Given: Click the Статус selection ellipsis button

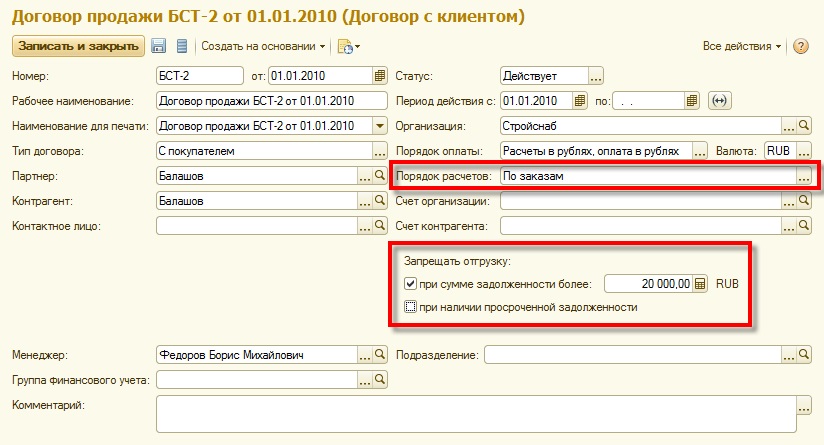Looking at the screenshot, I should tap(595, 76).
